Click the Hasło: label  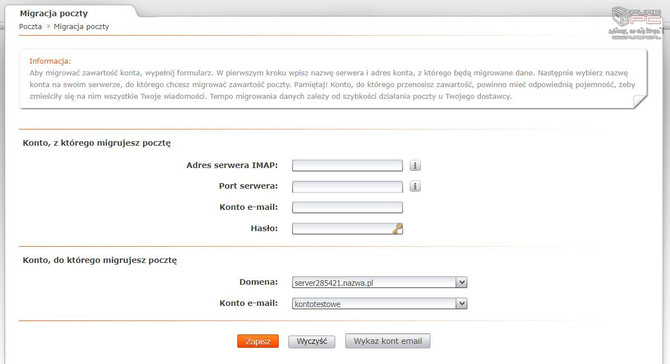264,229
